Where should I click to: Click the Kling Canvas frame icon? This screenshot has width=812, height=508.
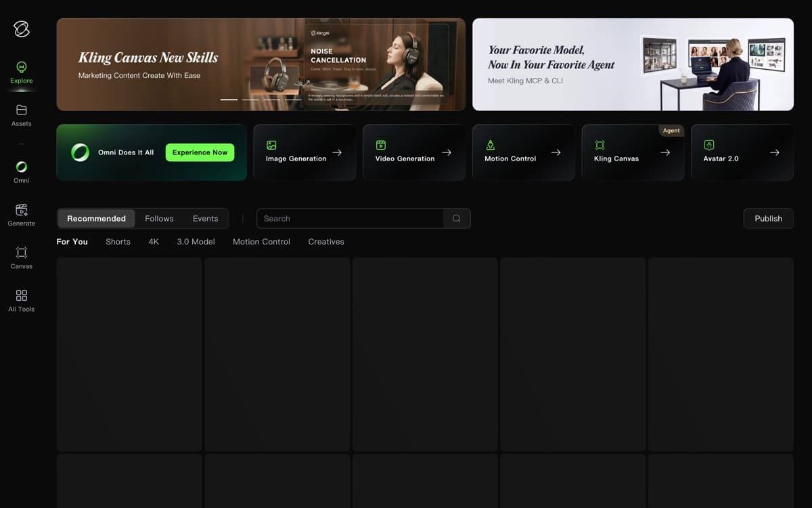pyautogui.click(x=600, y=145)
